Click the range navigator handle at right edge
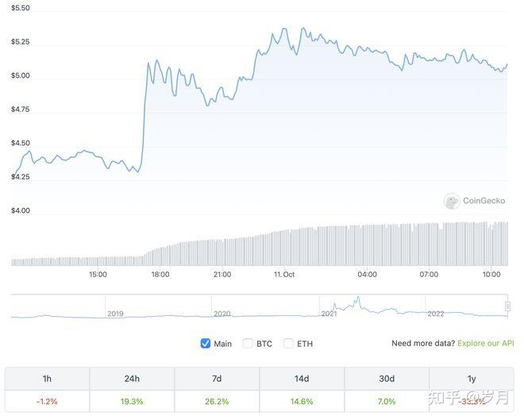 pos(507,306)
